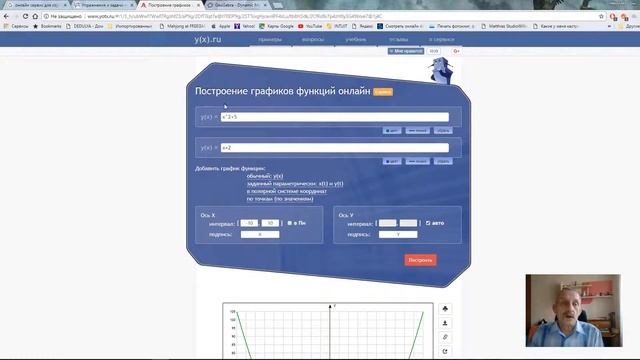Click the y(x).ru site logo

(208, 40)
